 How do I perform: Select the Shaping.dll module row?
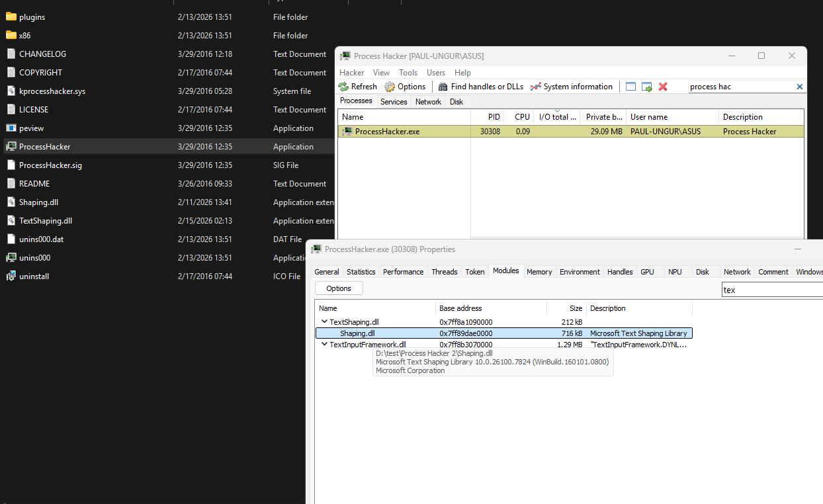click(x=504, y=333)
